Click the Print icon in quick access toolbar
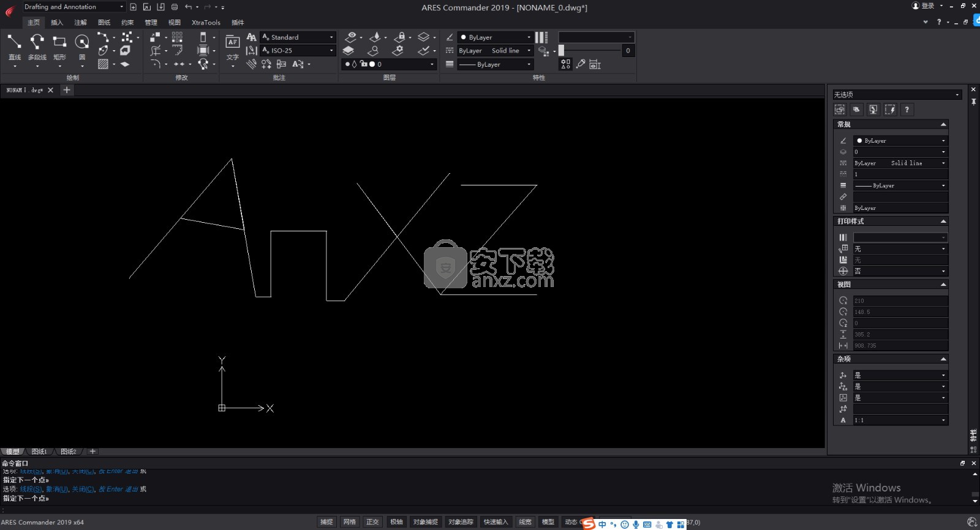This screenshot has width=980, height=530. 175,7
